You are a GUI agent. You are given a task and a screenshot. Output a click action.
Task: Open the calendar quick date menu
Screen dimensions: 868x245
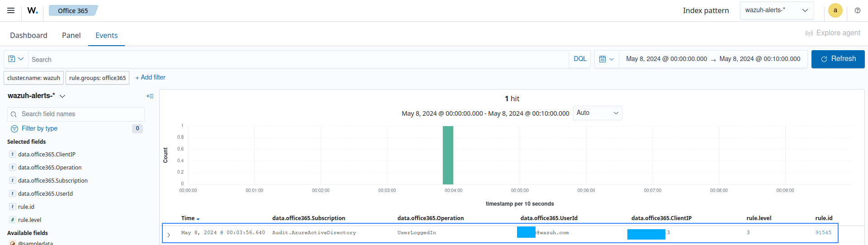click(x=606, y=59)
